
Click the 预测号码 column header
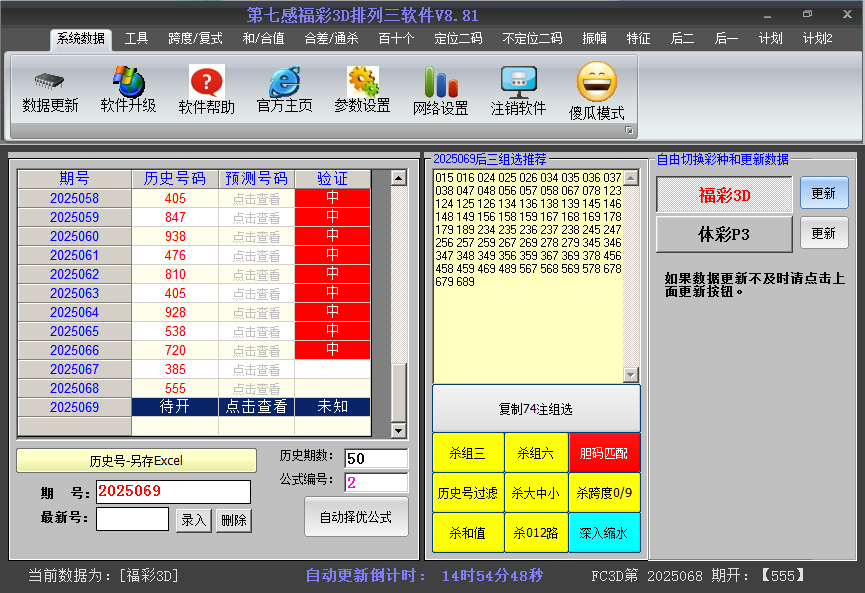[x=257, y=179]
